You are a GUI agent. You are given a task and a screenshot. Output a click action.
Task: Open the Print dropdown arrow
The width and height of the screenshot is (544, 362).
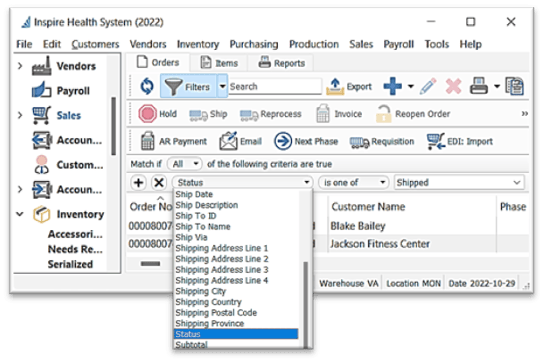click(x=497, y=86)
